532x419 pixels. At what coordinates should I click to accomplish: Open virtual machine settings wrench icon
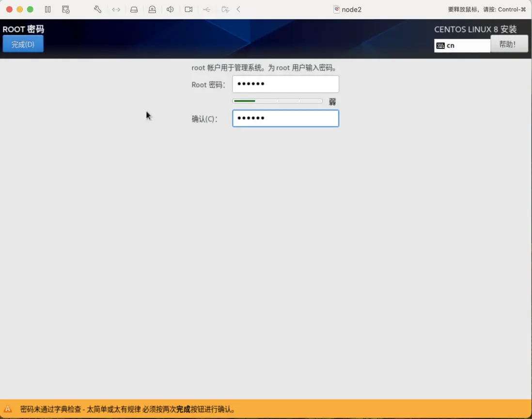tap(98, 10)
